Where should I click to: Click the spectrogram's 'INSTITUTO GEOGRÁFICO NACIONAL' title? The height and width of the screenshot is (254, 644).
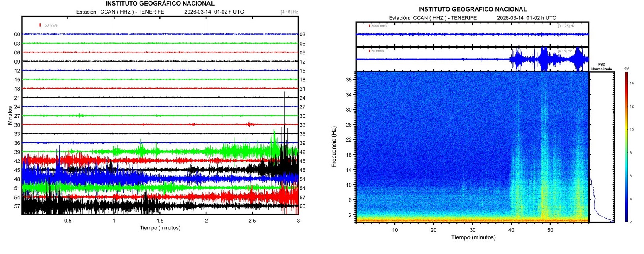[472, 9]
